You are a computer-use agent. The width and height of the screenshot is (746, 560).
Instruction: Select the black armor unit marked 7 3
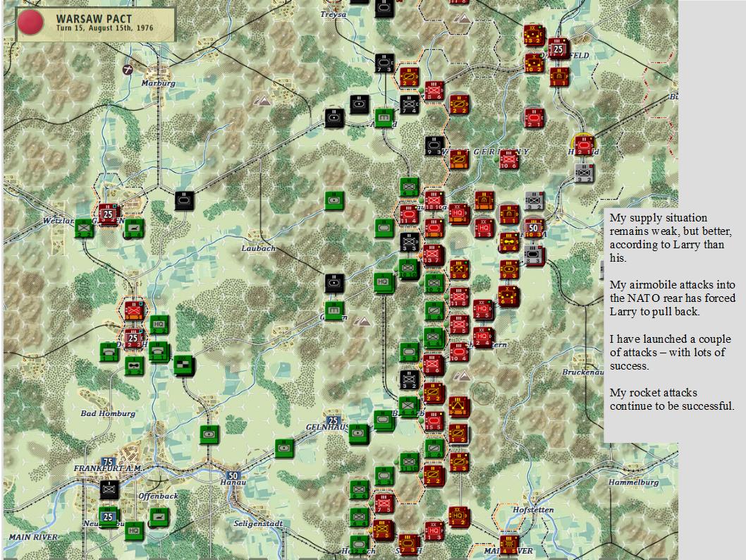tap(384, 63)
